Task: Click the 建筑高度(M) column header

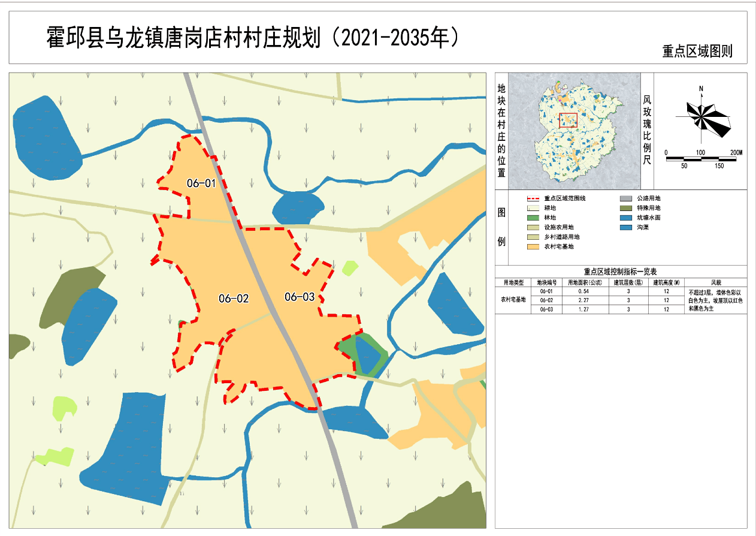Action: (x=666, y=282)
